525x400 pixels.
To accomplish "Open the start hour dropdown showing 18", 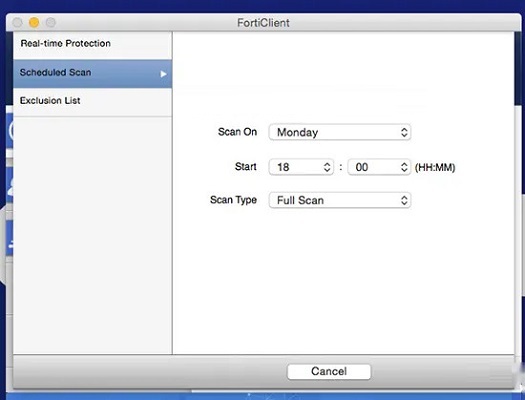I will [x=301, y=167].
